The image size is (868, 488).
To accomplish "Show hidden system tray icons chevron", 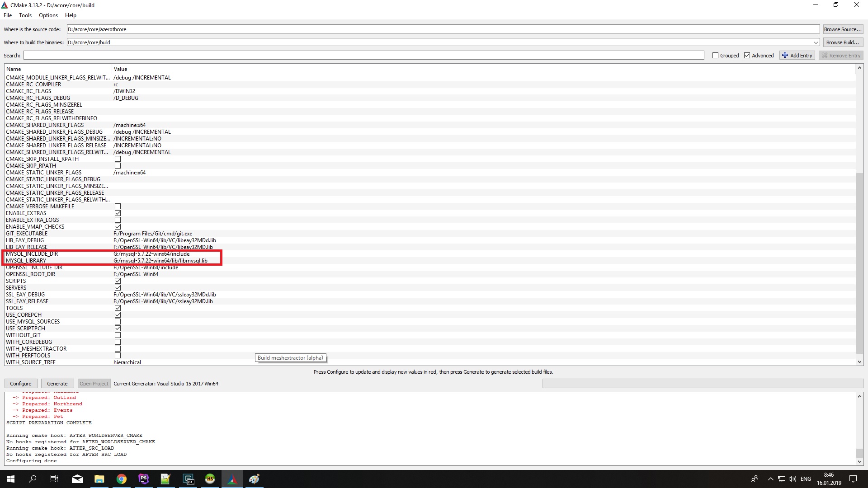I will (770, 479).
